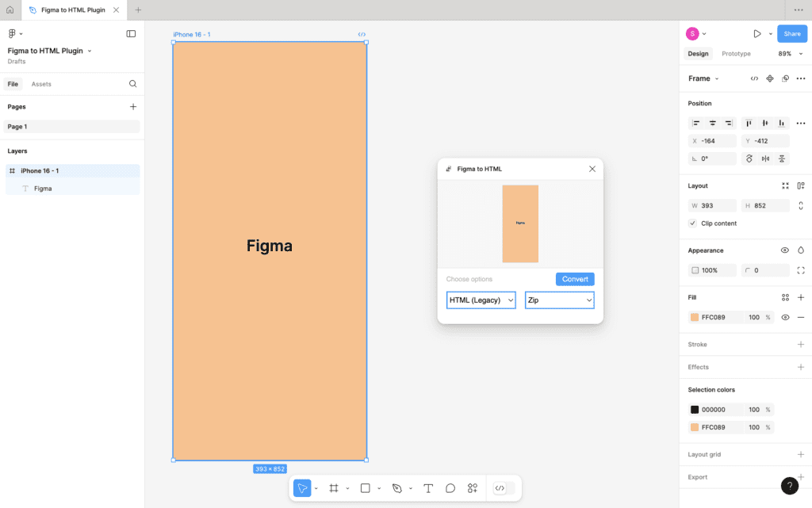Click flip vertical icon near rotation
Image resolution: width=812 pixels, height=508 pixels.
[x=782, y=159]
